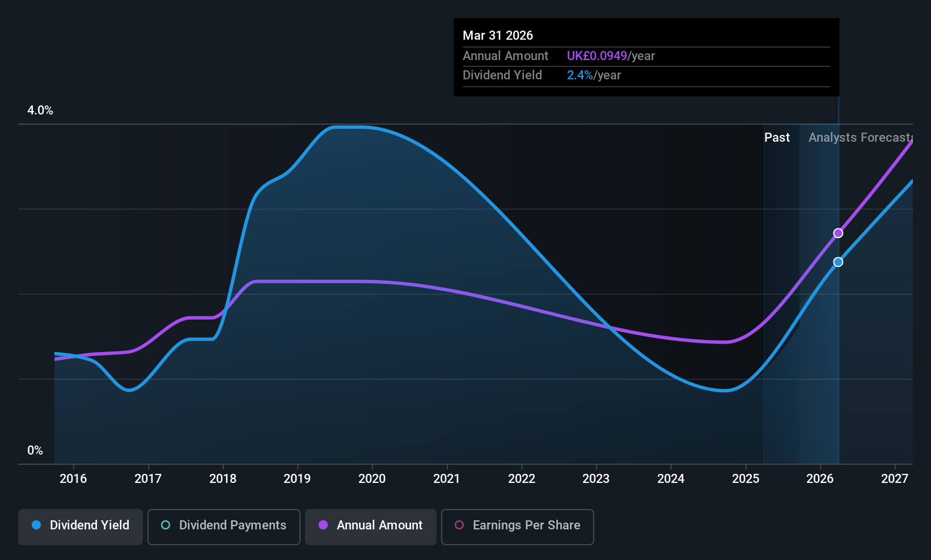Click the 2027 x-axis label
This screenshot has height=560, width=931.
click(x=895, y=478)
